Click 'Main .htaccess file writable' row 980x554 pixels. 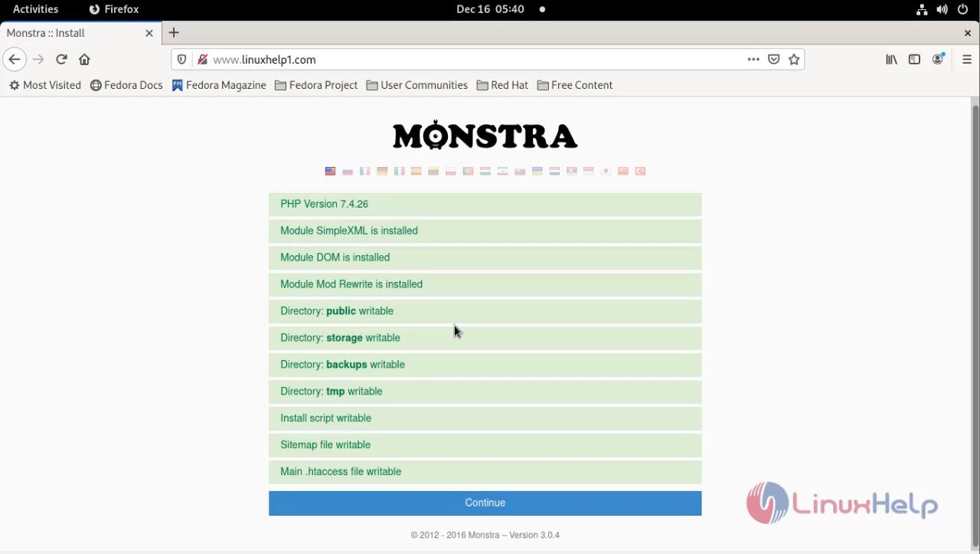click(x=485, y=472)
